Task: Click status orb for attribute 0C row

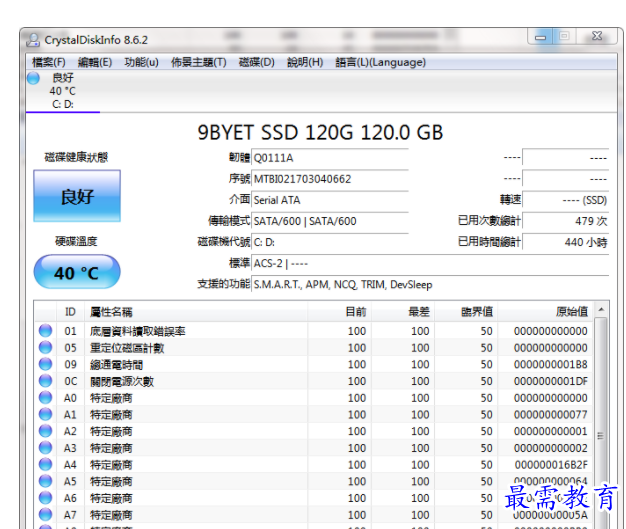Action: click(45, 381)
